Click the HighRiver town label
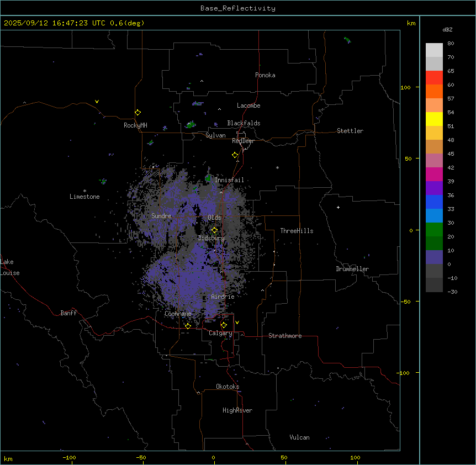 click(x=237, y=410)
